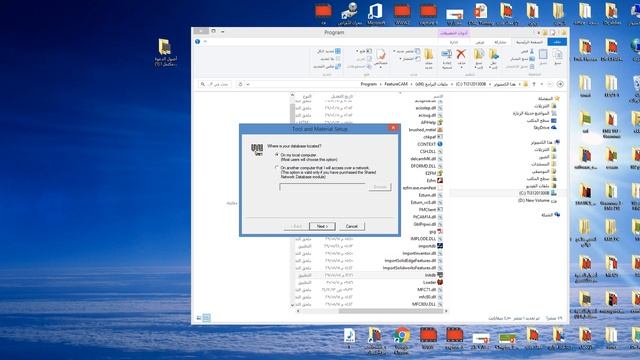
Task: Select the ezfm.exe.manifest file in the list
Action: [423, 188]
